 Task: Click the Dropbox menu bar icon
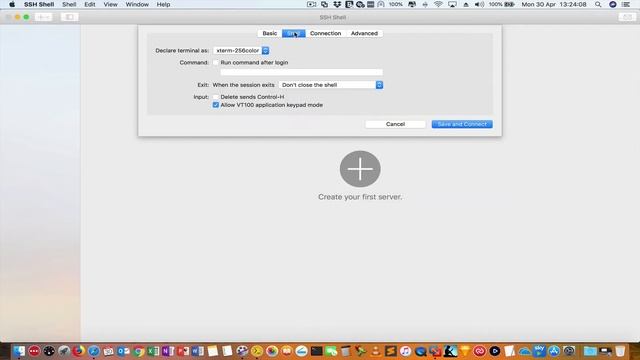click(337, 4)
